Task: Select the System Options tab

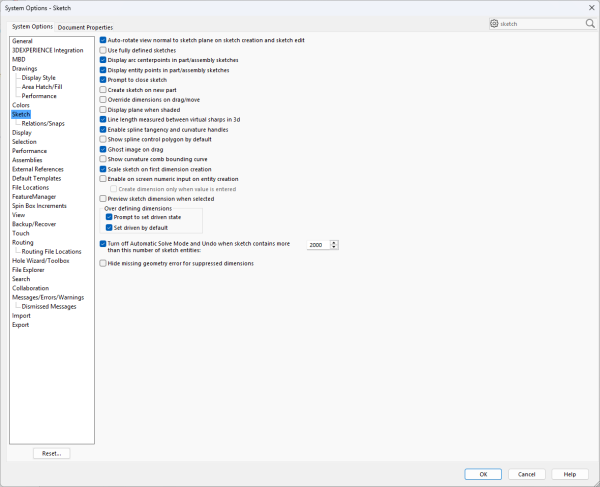Action: point(32,27)
